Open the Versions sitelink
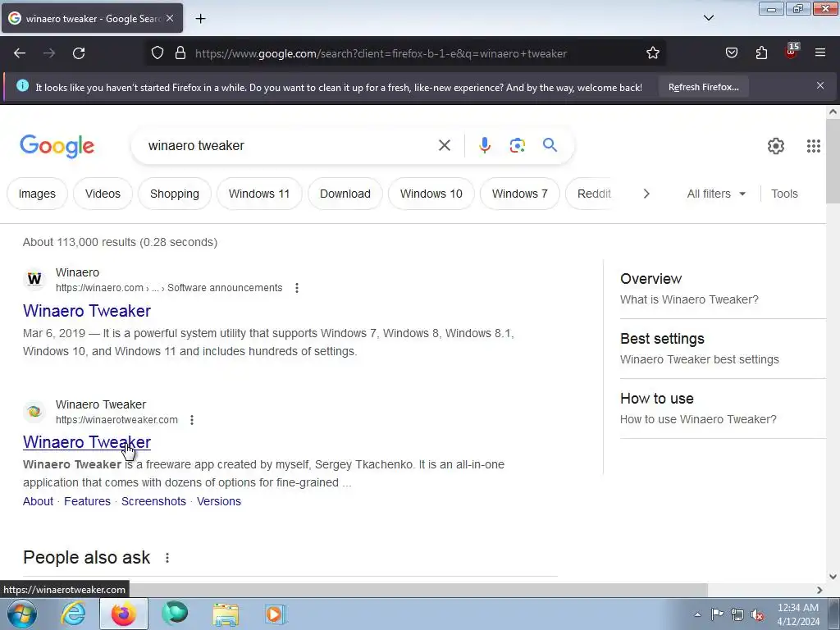The height and width of the screenshot is (630, 840). [x=219, y=501]
